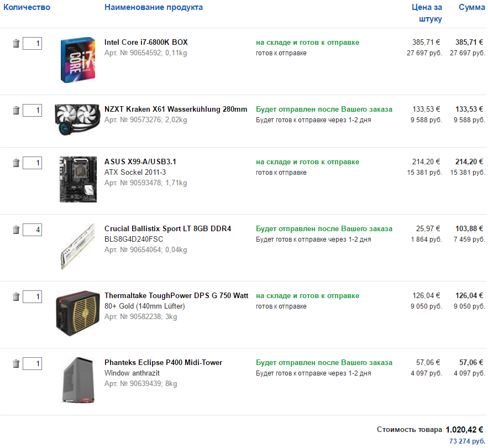The width and height of the screenshot is (488, 448).
Task: View NZXT Kraken cooler thumbnail
Action: coord(77,120)
